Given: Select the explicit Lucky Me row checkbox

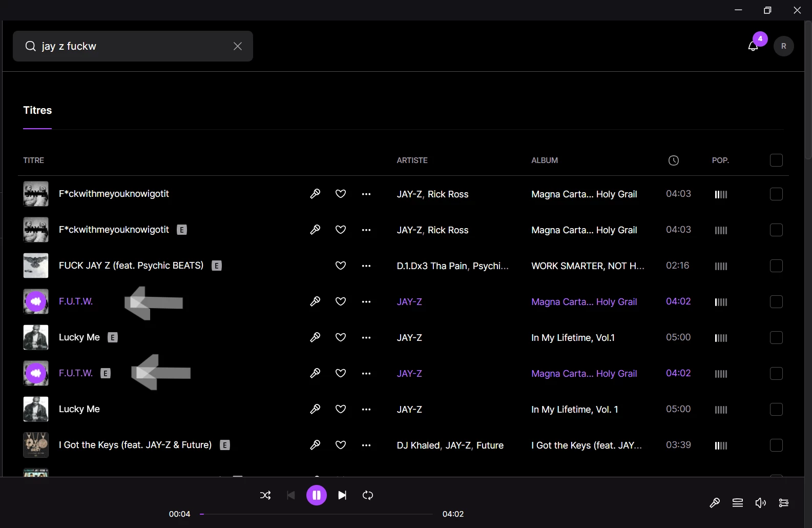Looking at the screenshot, I should click(x=776, y=337).
